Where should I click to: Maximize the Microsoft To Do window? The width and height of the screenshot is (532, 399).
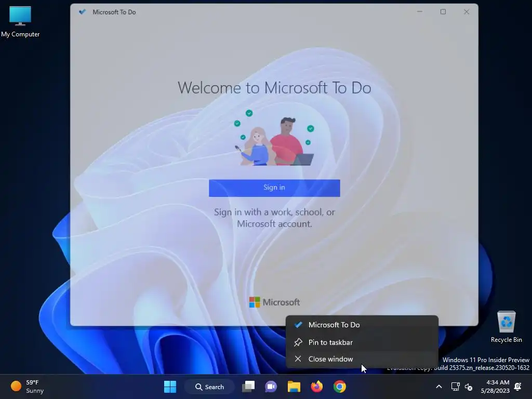443,12
